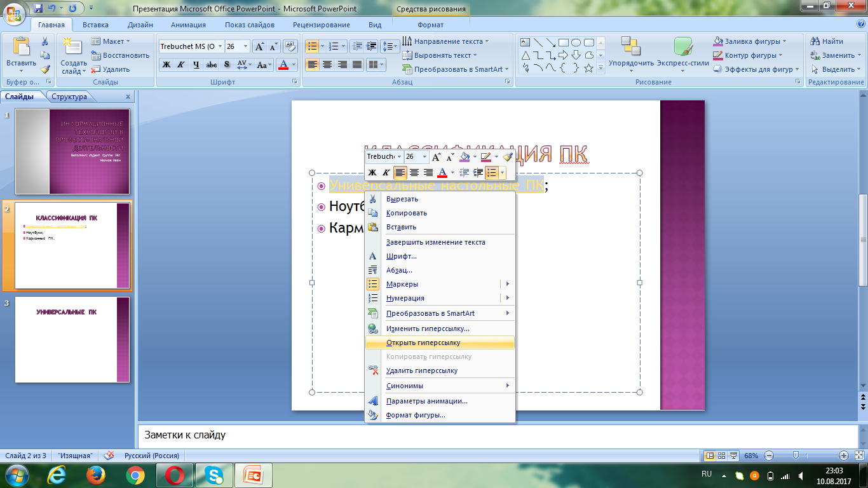
Task: Click the ribbon font color A red swatch
Action: [282, 65]
